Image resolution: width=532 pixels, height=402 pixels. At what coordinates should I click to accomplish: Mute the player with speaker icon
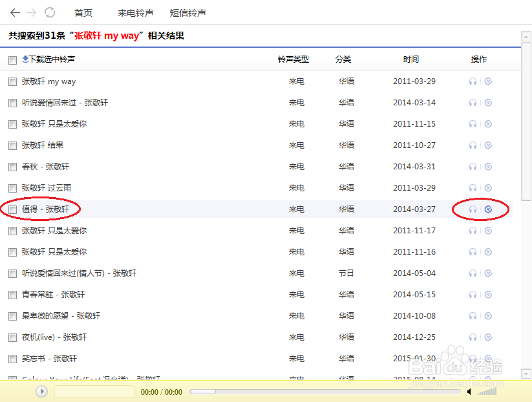[x=469, y=392]
